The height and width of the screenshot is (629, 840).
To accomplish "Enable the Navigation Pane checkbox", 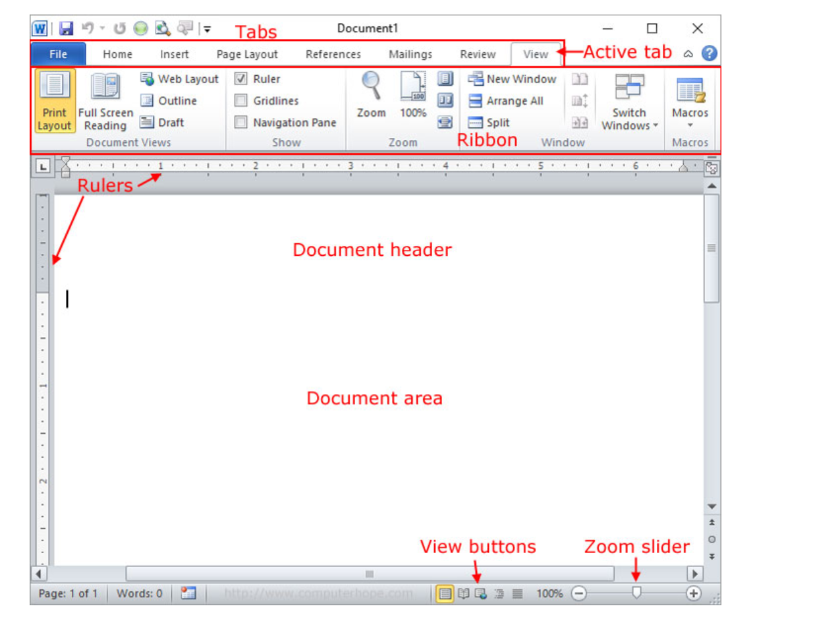I will pos(241,123).
